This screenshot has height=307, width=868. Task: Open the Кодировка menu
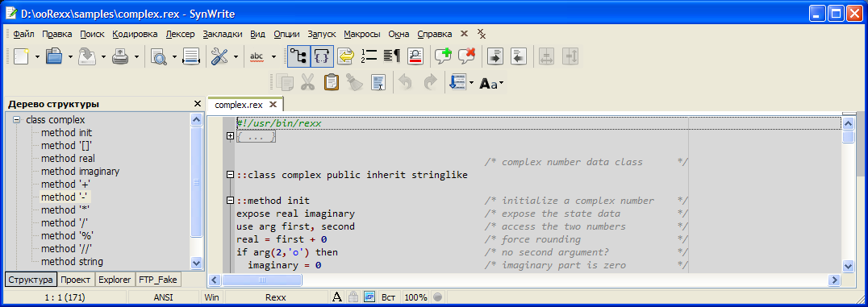pyautogui.click(x=135, y=35)
